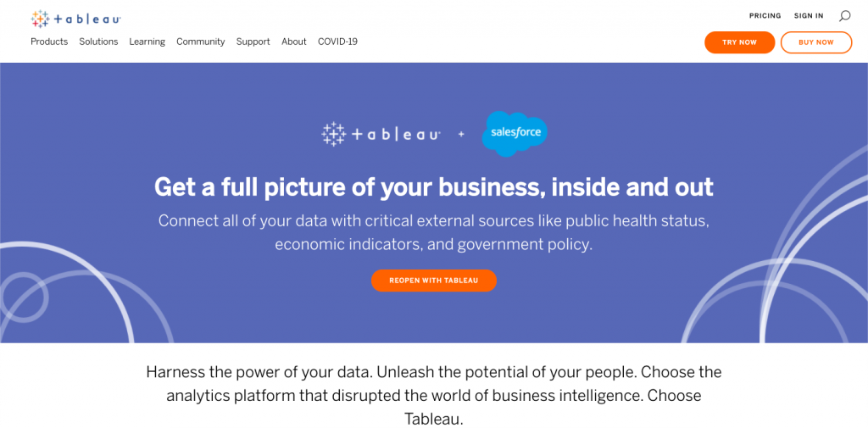
Task: Click the Salesforce cloud logo
Action: pos(515,134)
